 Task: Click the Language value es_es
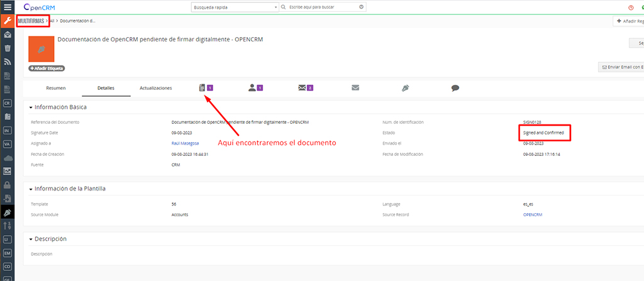(x=528, y=204)
